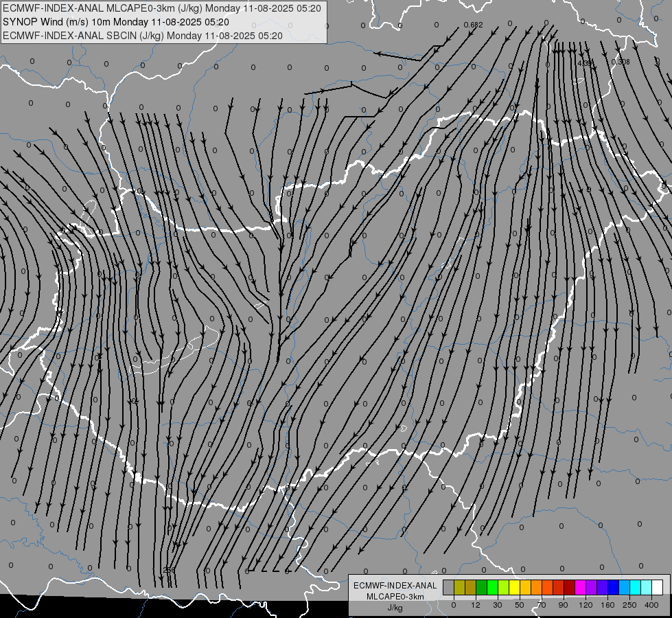Click the map value 4.39
672x618 pixels.
coord(585,63)
